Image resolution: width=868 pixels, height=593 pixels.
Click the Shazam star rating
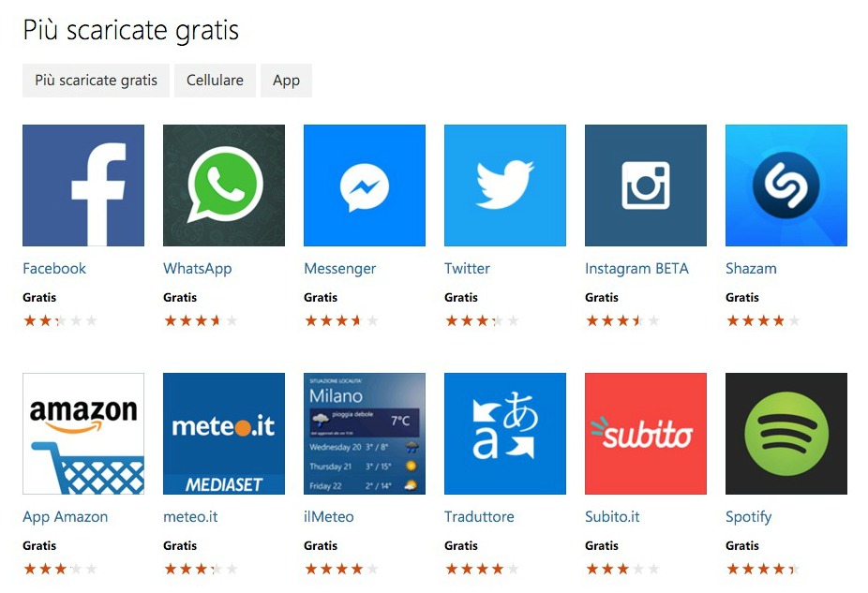[763, 320]
